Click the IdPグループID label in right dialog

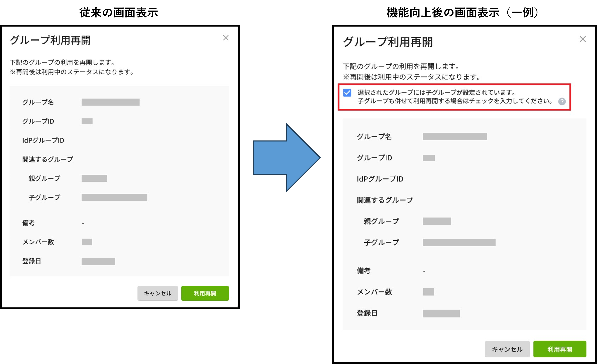[x=380, y=179]
